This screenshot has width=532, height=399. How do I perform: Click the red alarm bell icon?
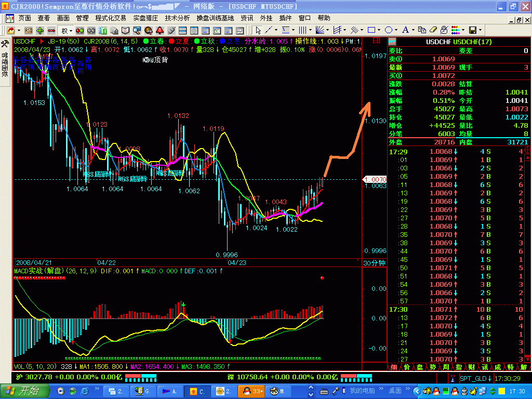pos(160,30)
